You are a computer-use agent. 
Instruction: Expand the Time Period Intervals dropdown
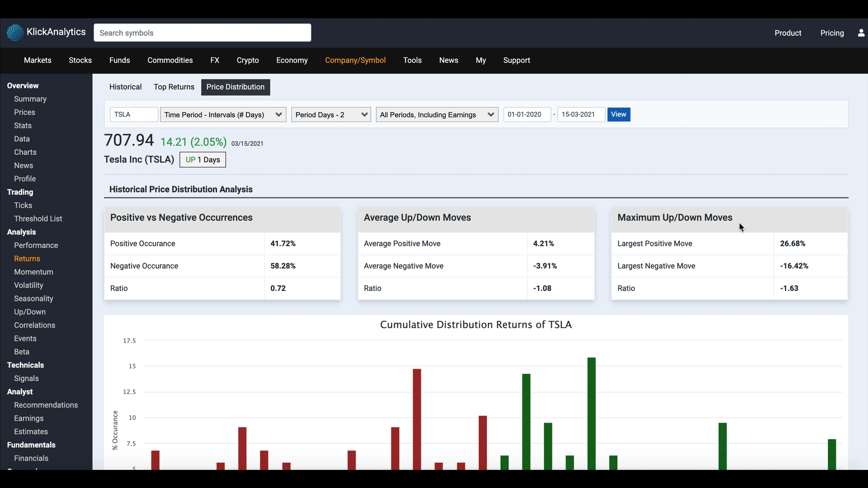click(x=223, y=114)
